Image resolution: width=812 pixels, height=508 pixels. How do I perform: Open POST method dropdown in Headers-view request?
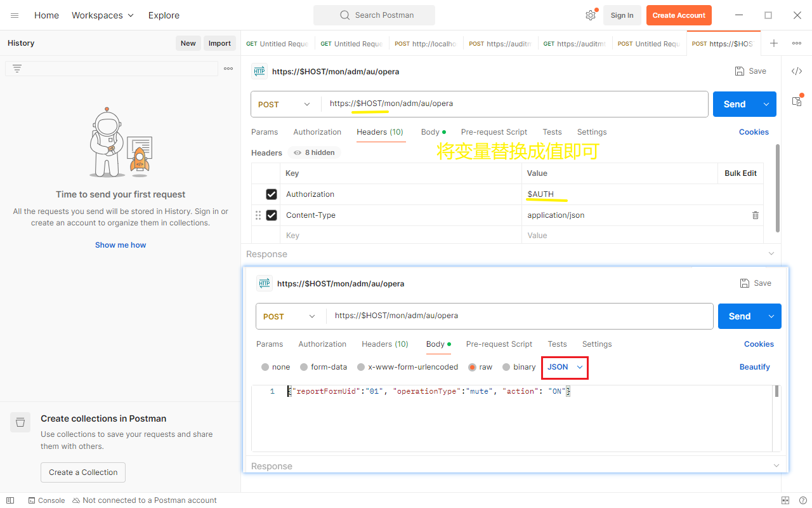coord(285,104)
